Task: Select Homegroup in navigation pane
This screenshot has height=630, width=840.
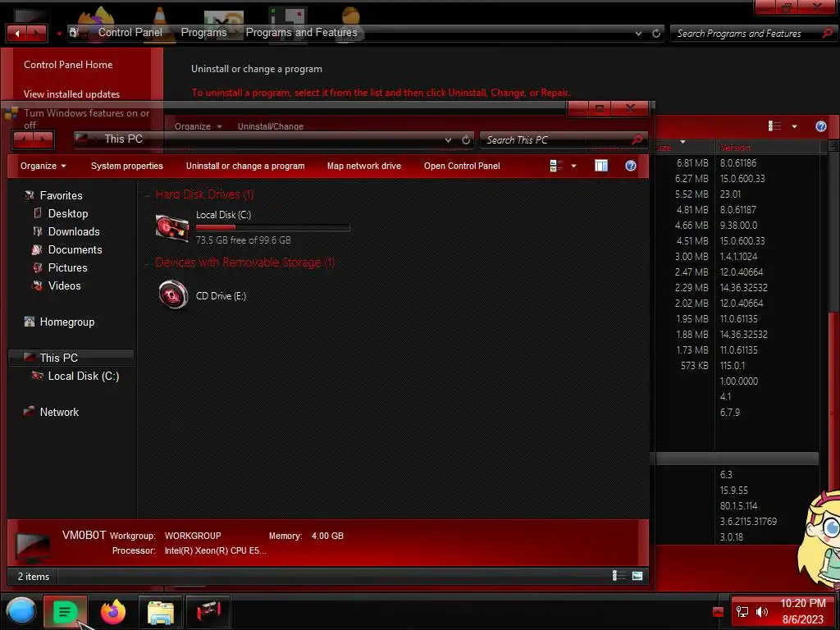Action: (x=67, y=322)
